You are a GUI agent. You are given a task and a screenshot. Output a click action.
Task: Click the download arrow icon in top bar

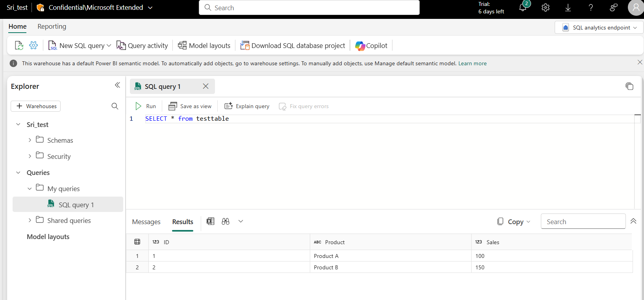click(x=568, y=7)
